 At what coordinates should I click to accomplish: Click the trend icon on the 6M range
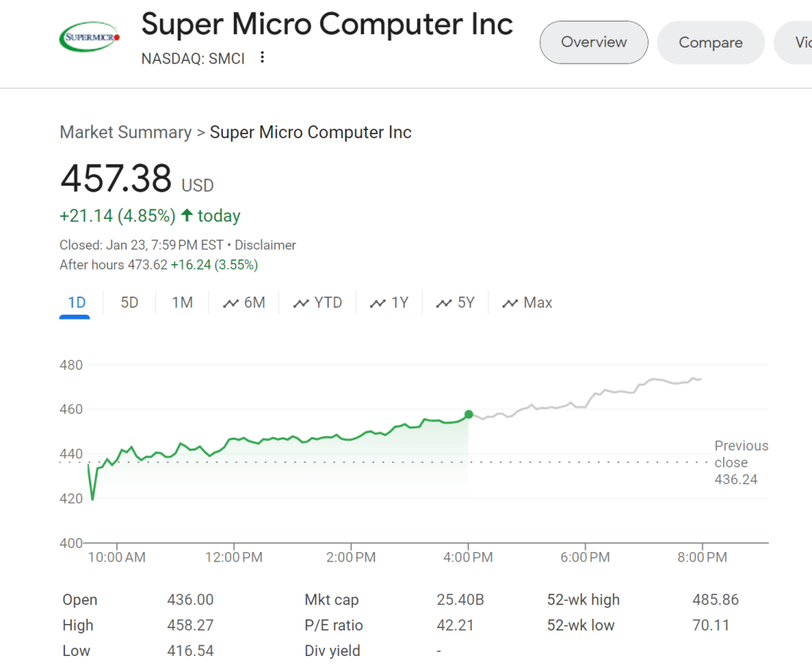click(x=232, y=303)
